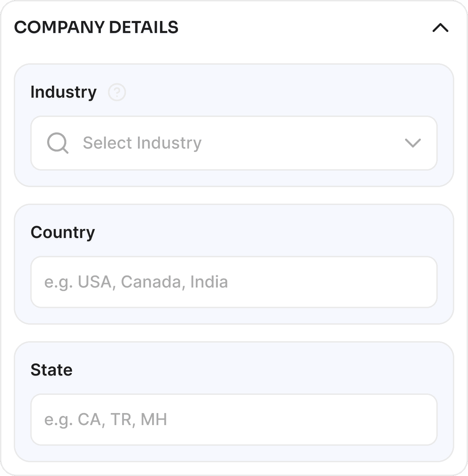Focus the Country text input
Viewport: 468px width, 476px height.
pos(234,282)
